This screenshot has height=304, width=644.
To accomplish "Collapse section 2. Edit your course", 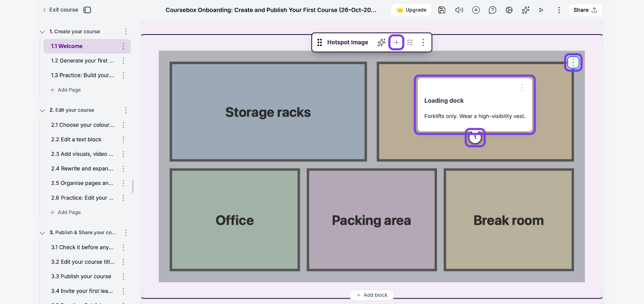I will (x=42, y=111).
